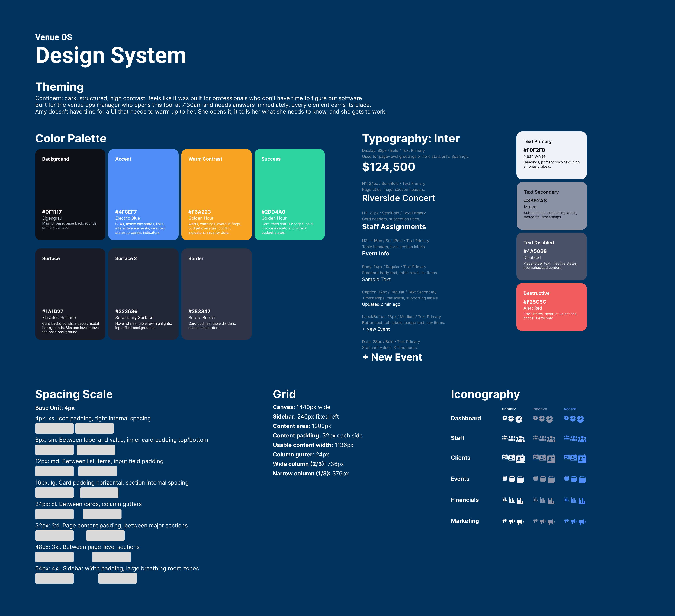This screenshot has width=675, height=616.
Task: Select the largest gray Inactive Events icon
Action: [x=551, y=480]
